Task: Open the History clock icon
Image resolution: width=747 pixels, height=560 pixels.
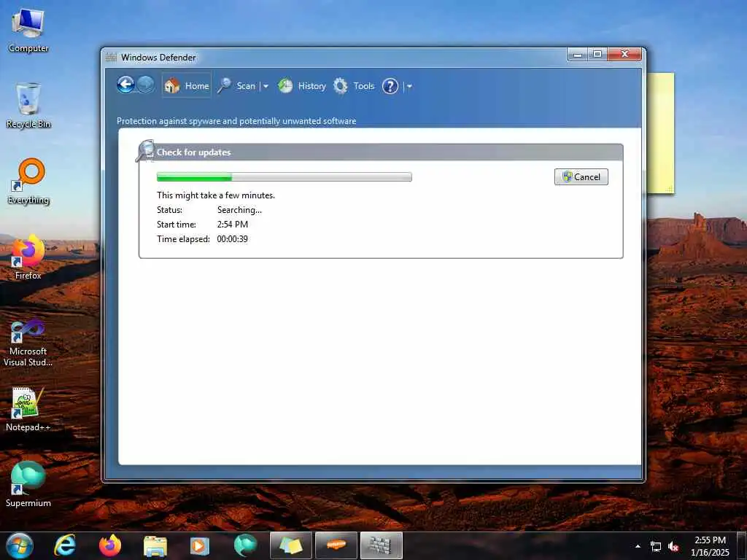Action: (x=285, y=86)
